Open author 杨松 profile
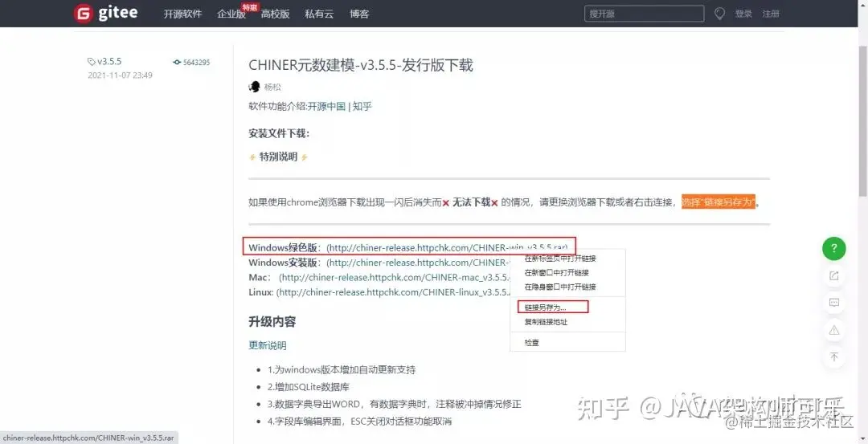Viewport: 868px width, 444px height. (272, 88)
